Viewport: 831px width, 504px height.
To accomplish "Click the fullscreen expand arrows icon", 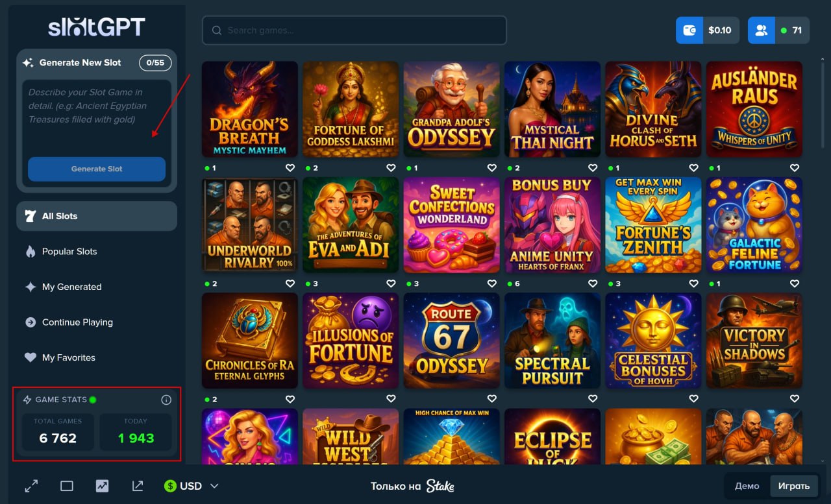I will 31,486.
